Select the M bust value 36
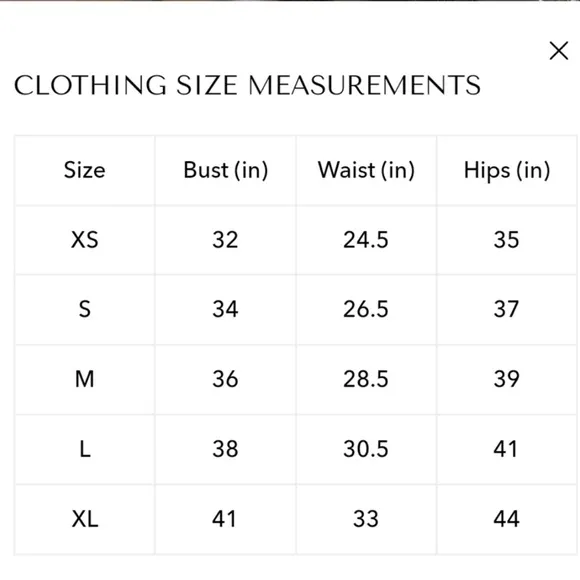 (x=225, y=379)
